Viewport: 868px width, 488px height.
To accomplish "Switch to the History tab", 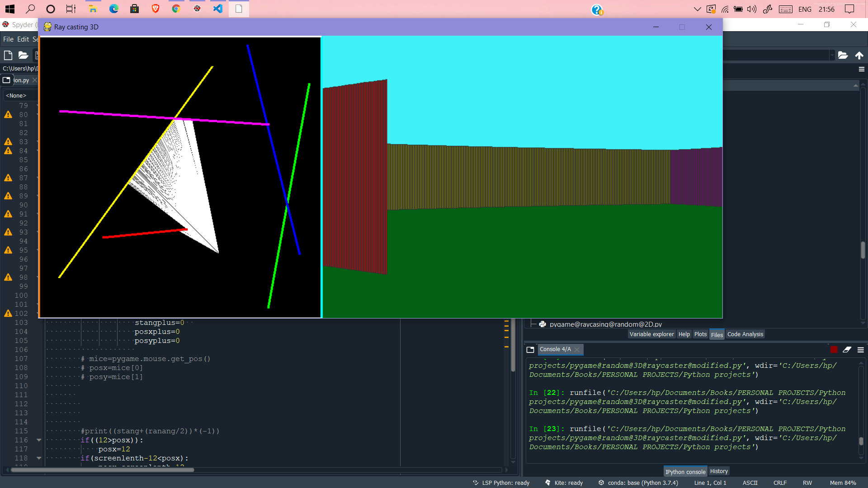I will (719, 471).
